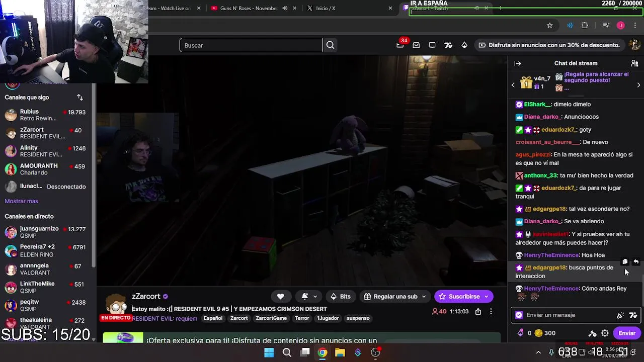This screenshot has height=362, width=644.
Task: Bookmark page with the star icon
Action: click(550, 25)
